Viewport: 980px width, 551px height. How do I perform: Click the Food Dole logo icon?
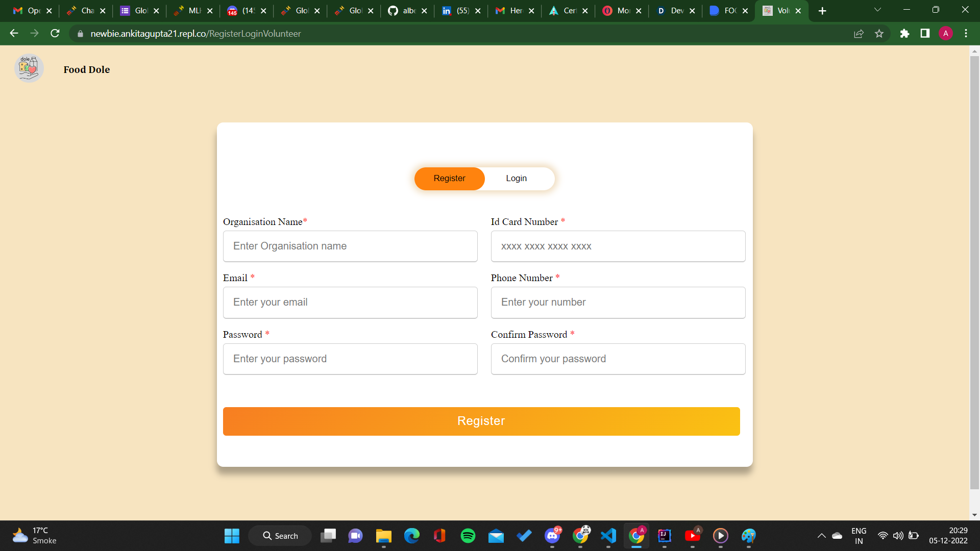29,68
